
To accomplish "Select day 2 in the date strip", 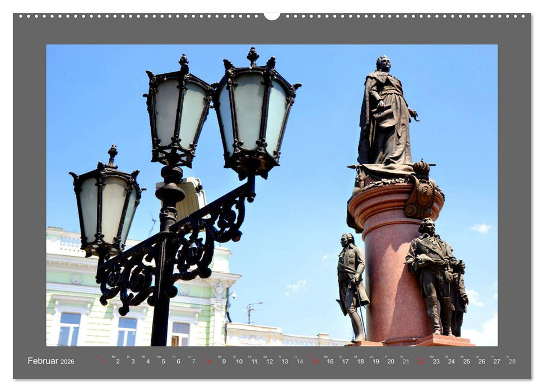I will [118, 362].
